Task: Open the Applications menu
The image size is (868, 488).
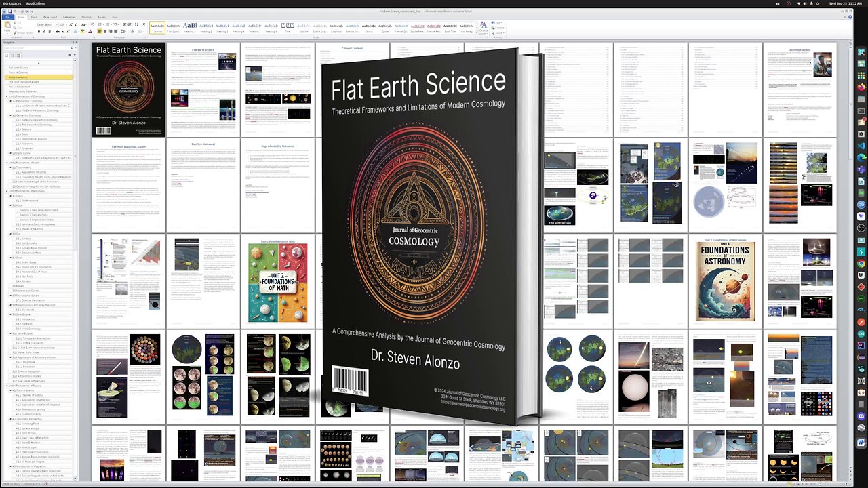Action: click(x=36, y=3)
